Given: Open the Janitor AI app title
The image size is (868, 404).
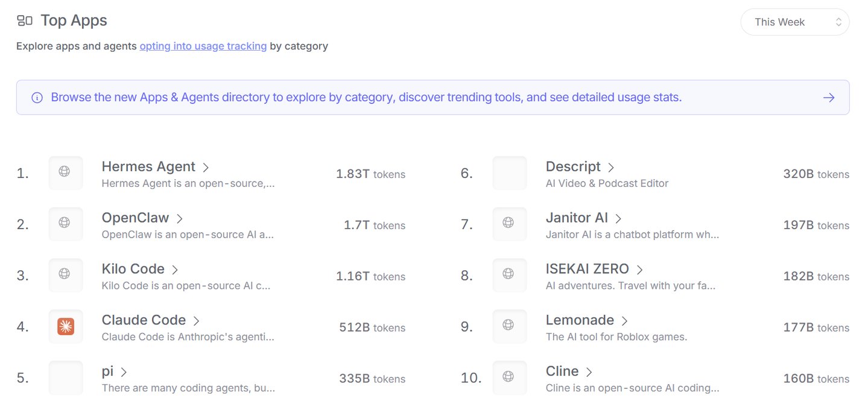Looking at the screenshot, I should point(577,218).
